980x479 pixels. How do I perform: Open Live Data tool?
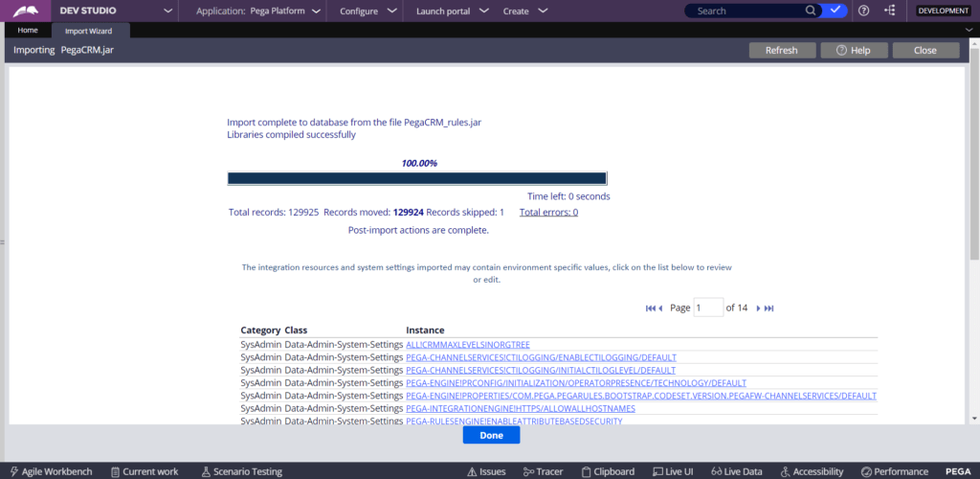click(x=737, y=471)
